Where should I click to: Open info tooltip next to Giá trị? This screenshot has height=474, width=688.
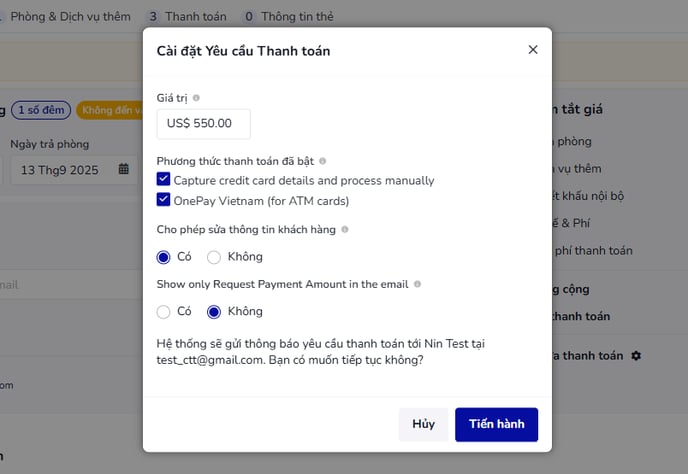pos(196,98)
